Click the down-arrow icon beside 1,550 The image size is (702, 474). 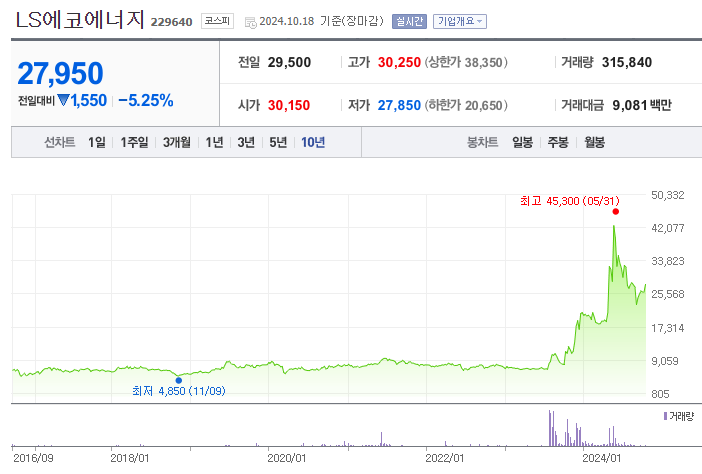click(63, 100)
